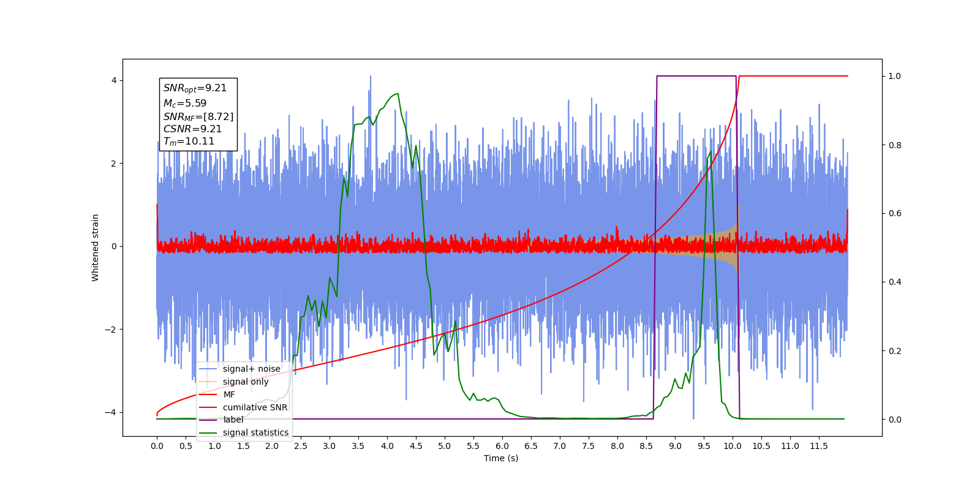The height and width of the screenshot is (490, 980).
Task: Click the x-axis tick label 4.5
Action: 416,446
